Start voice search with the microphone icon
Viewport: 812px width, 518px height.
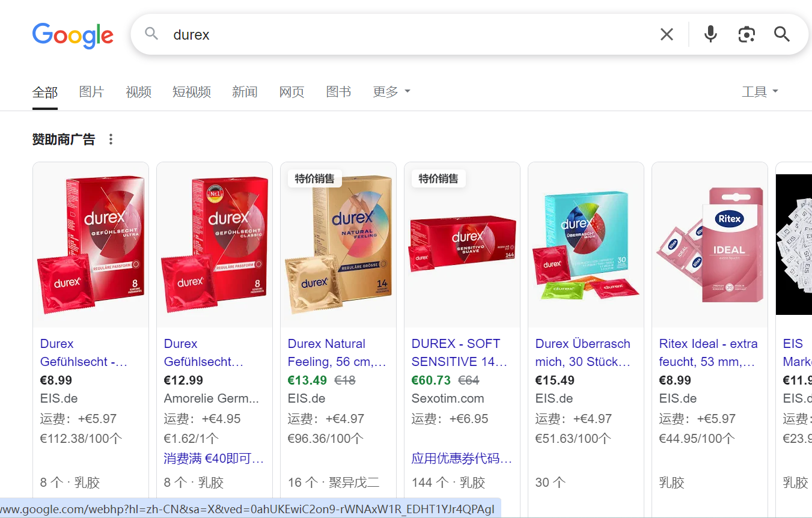(x=710, y=34)
